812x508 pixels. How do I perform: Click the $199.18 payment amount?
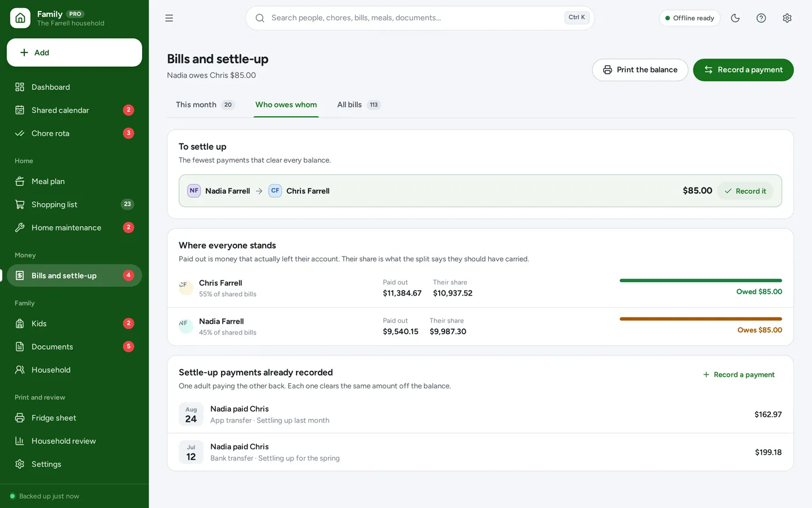pos(768,452)
